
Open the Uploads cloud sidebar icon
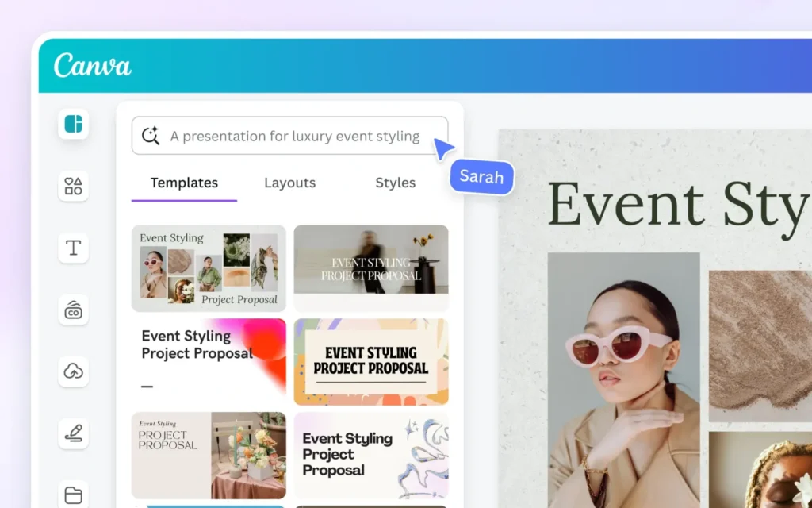(x=74, y=371)
